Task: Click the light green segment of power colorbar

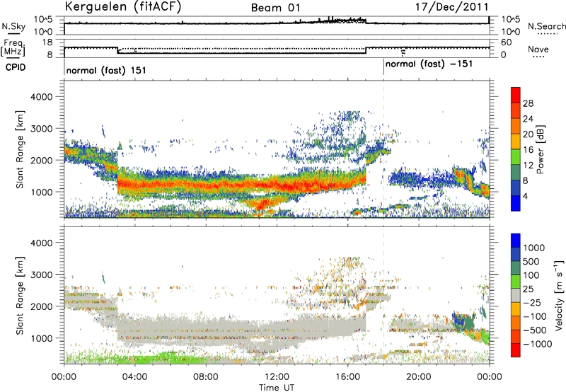Action: [516, 157]
